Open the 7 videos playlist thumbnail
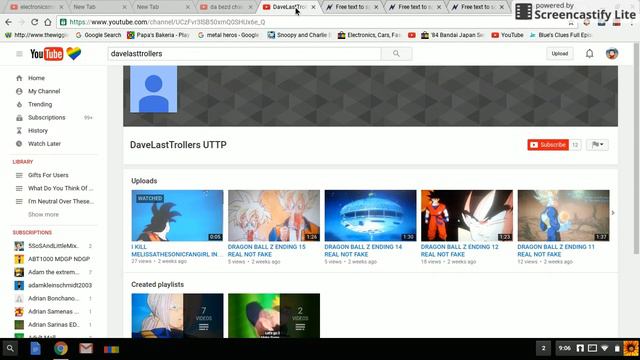This screenshot has width=640, height=360. pyautogui.click(x=177, y=316)
